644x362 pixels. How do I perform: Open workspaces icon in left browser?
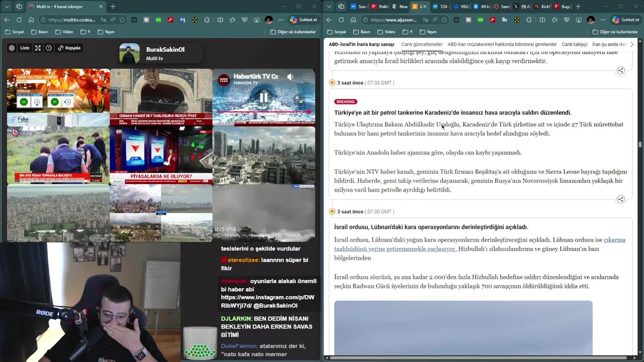19,7
